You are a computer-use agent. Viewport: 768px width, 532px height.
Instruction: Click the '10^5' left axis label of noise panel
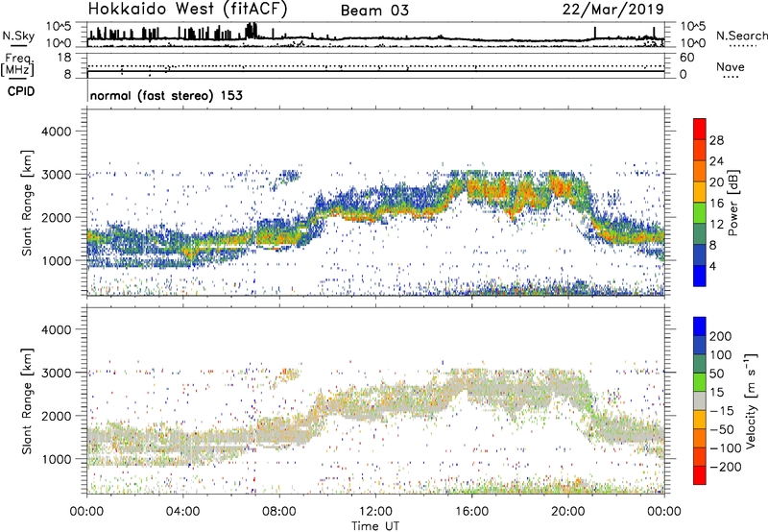[x=59, y=26]
